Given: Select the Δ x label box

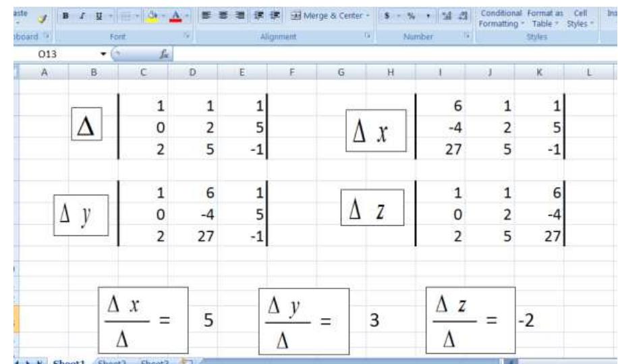Looking at the screenshot, I should 376,131.
